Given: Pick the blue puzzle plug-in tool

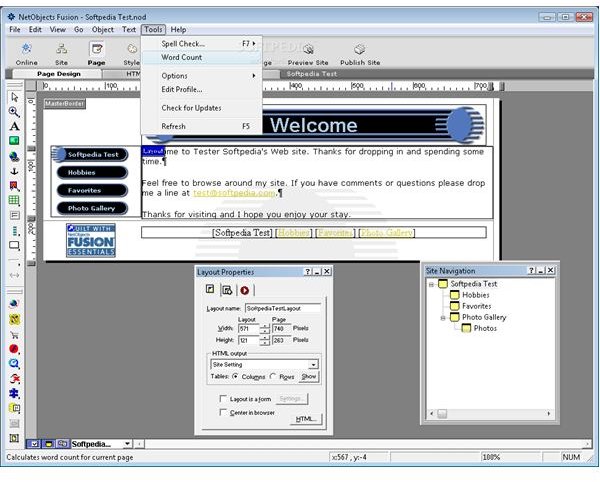Looking at the screenshot, I should 14,393.
